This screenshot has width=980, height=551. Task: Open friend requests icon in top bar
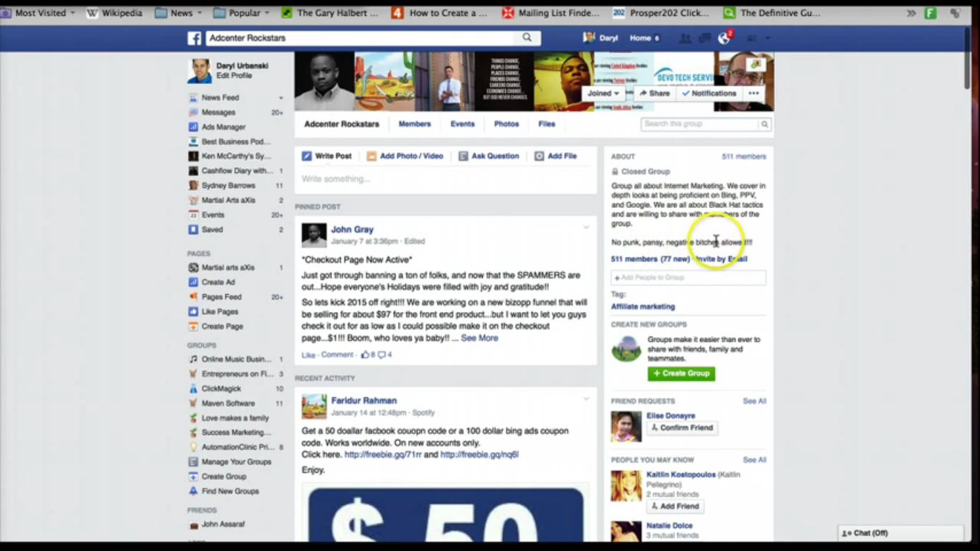685,39
